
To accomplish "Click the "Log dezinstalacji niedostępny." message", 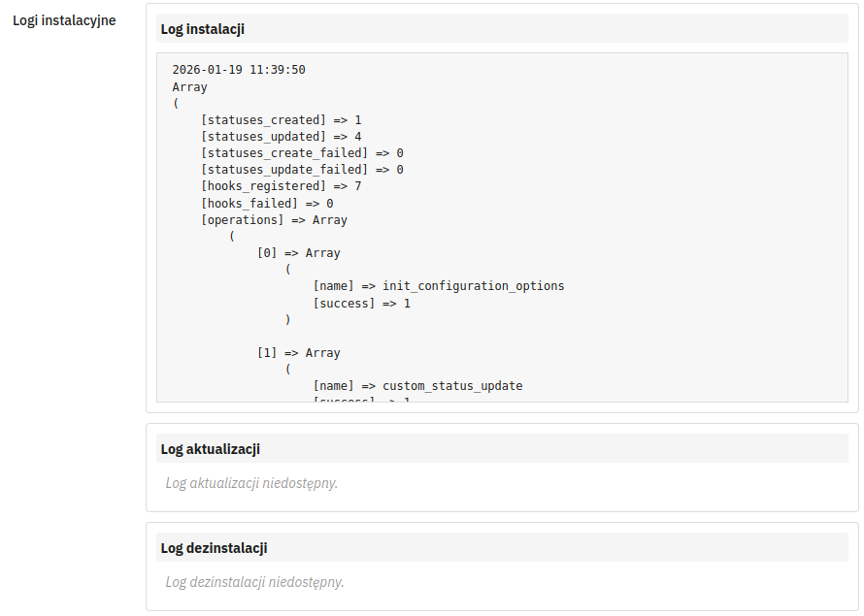I will point(254,582).
